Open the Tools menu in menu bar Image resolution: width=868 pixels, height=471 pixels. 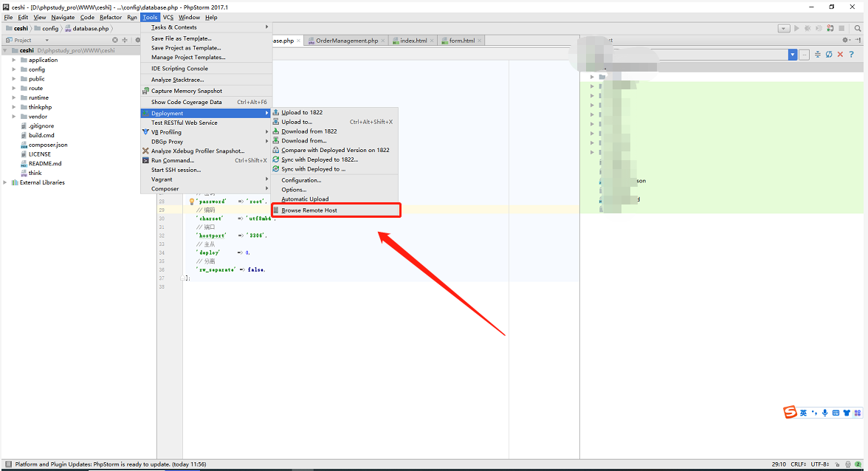point(150,17)
